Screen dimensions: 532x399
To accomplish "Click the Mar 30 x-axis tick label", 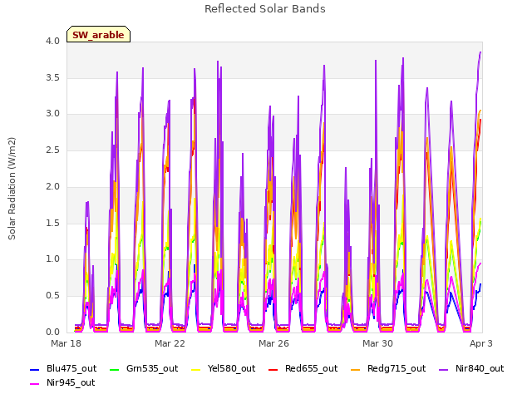I will pyautogui.click(x=377, y=343).
